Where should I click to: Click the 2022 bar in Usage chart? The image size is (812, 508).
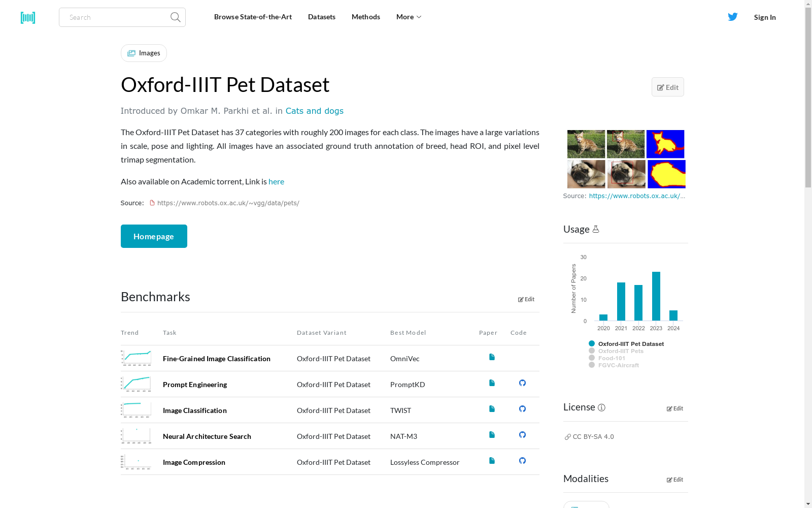[x=638, y=303]
